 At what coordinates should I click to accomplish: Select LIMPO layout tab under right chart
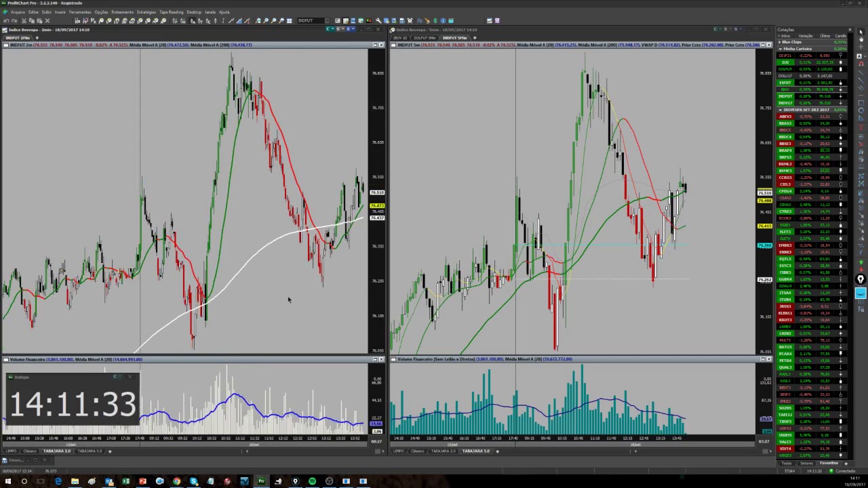pyautogui.click(x=398, y=451)
